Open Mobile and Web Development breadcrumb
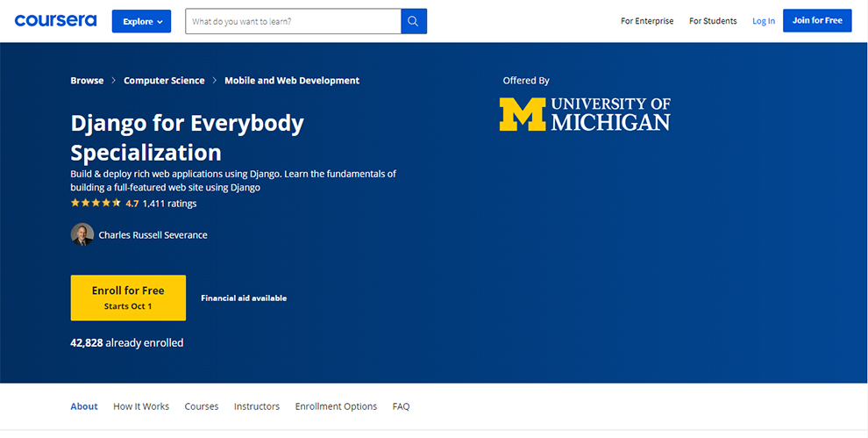868x438 pixels. pyautogui.click(x=292, y=80)
